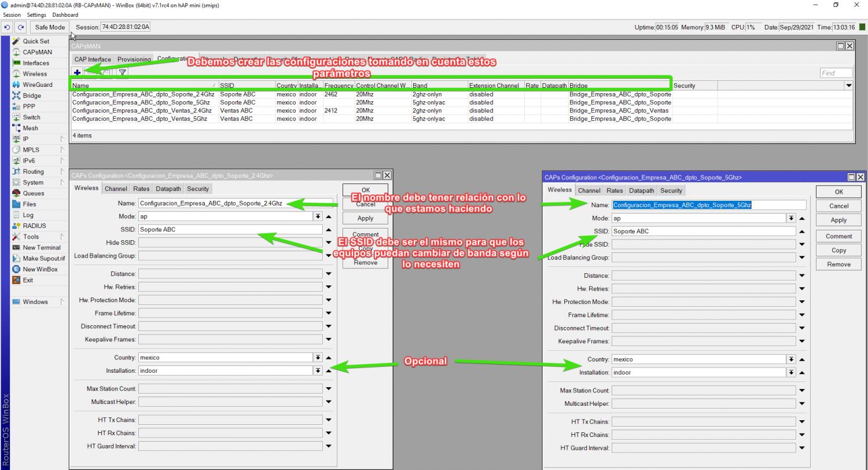Open the Bridge sidebar entry
Image resolution: width=868 pixels, height=470 pixels.
click(x=32, y=96)
